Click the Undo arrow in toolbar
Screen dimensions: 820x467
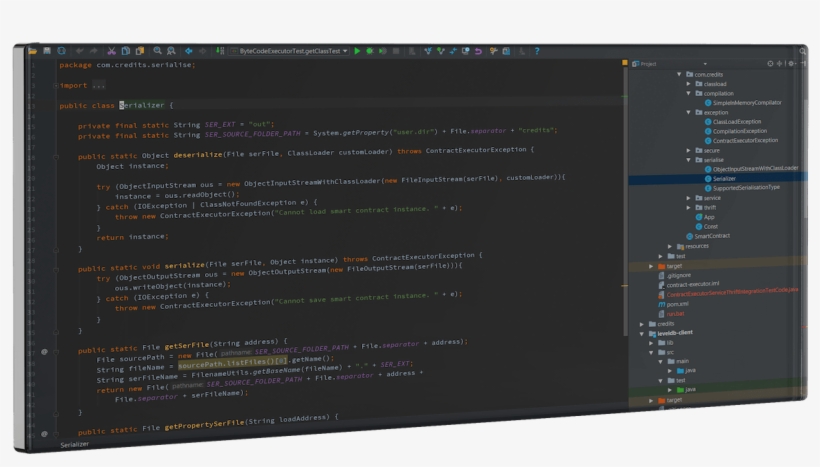80,50
